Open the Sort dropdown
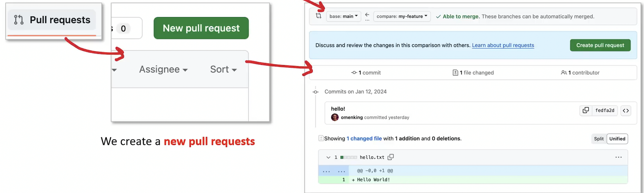Screen dimensions: 644x193 [223, 69]
